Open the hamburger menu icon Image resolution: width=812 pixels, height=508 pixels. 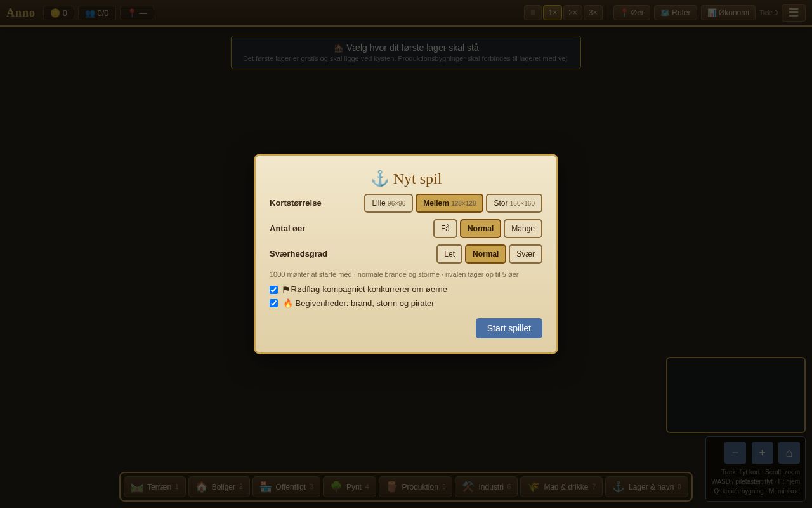[794, 13]
